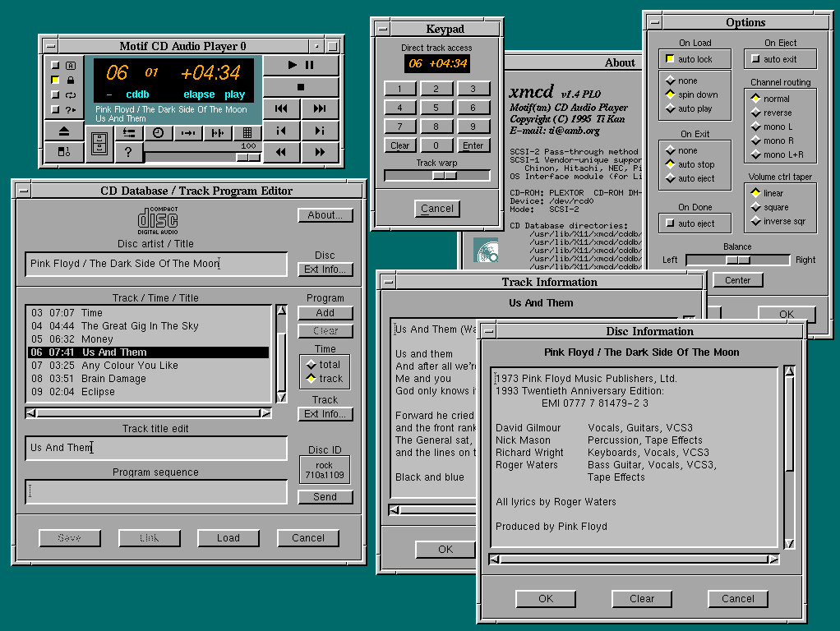Skip to the next track

pyautogui.click(x=320, y=108)
